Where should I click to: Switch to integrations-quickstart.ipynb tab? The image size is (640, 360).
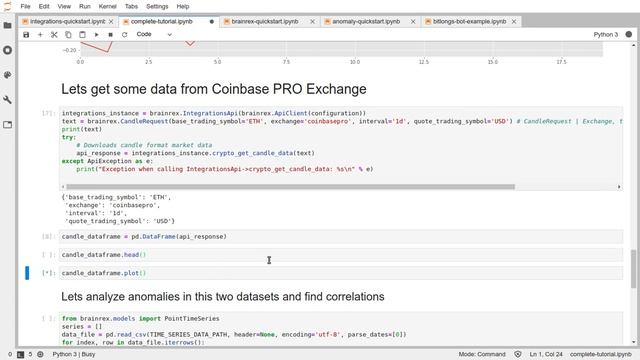[67, 22]
